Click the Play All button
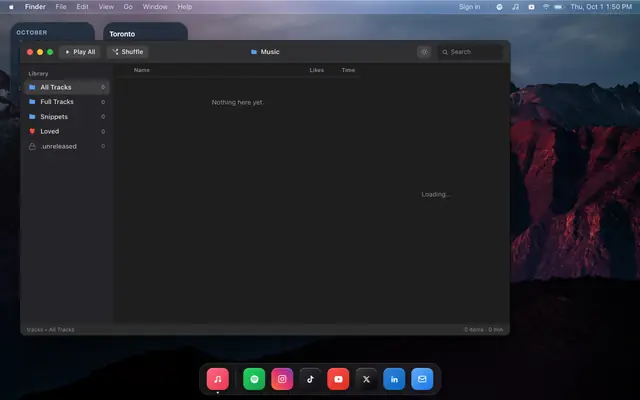 [80, 52]
